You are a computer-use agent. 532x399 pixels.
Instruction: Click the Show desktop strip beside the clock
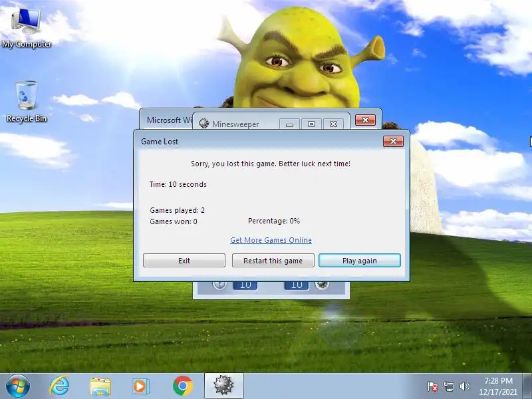[x=527, y=386]
